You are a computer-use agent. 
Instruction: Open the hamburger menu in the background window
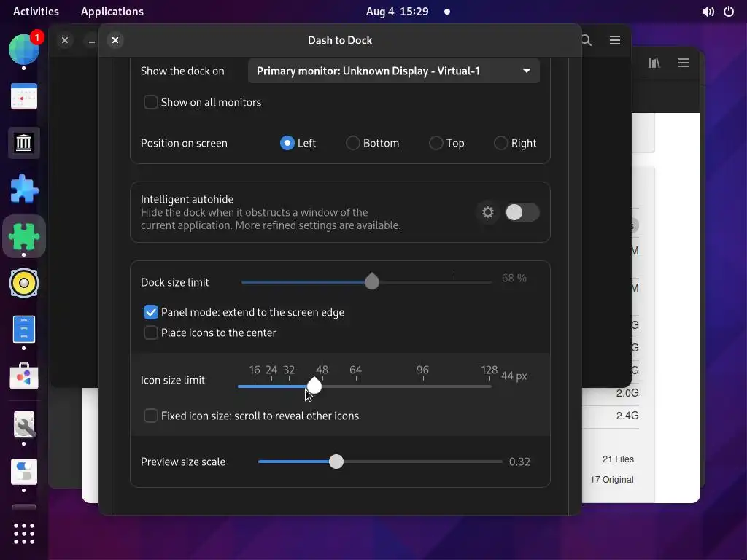(x=684, y=63)
